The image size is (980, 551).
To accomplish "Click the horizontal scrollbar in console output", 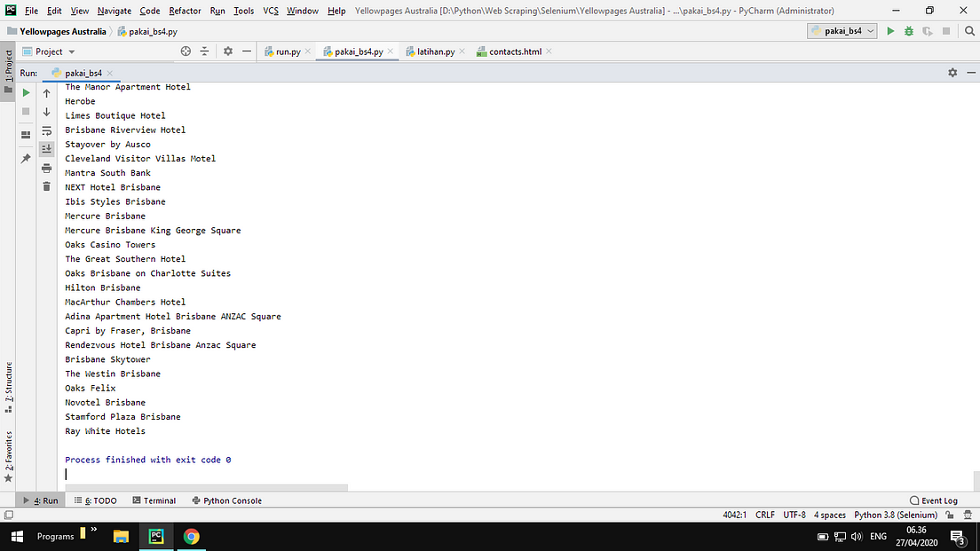I will 206,487.
